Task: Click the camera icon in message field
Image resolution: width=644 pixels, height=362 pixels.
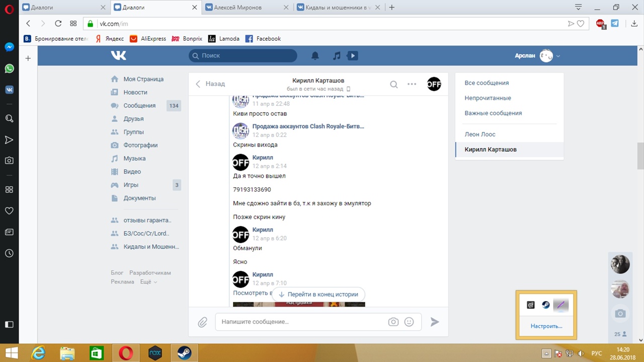Action: tap(393, 322)
